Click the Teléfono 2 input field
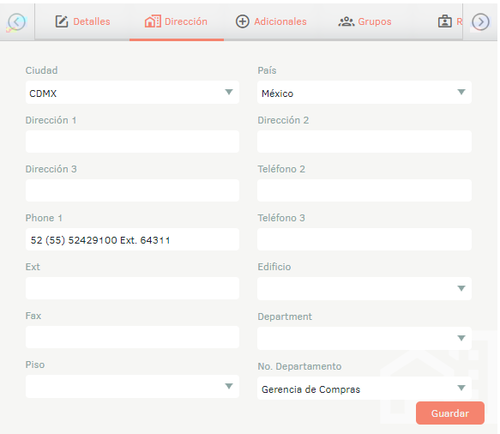Image resolution: width=500 pixels, height=434 pixels. [364, 190]
